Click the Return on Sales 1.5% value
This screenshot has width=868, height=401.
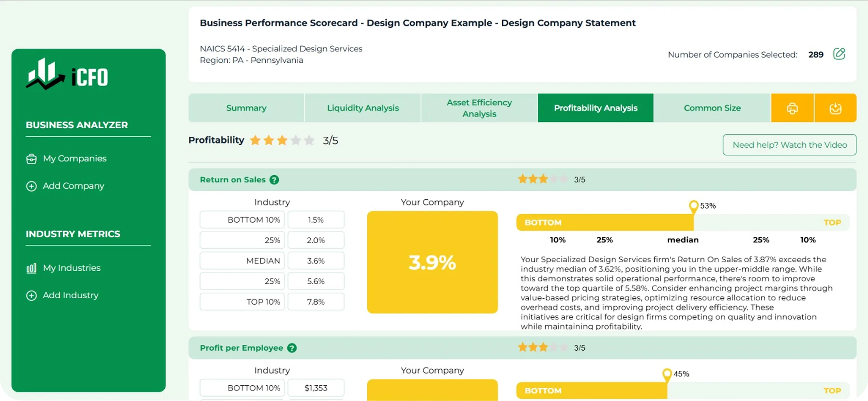(x=316, y=220)
